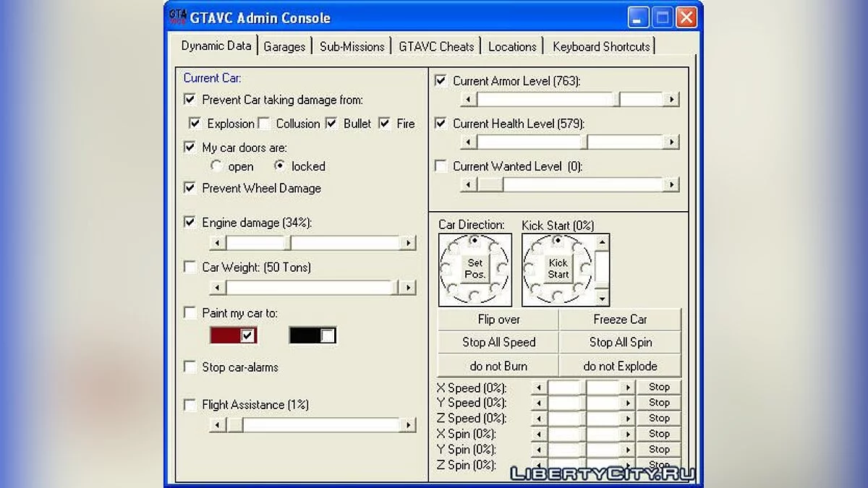Click the GTA icon in the title bar

click(x=177, y=16)
